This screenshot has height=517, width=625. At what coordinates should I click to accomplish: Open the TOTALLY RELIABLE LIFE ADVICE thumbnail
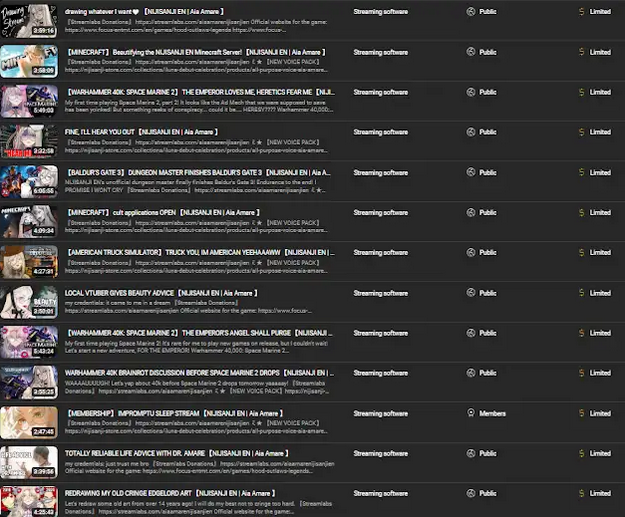(x=29, y=462)
